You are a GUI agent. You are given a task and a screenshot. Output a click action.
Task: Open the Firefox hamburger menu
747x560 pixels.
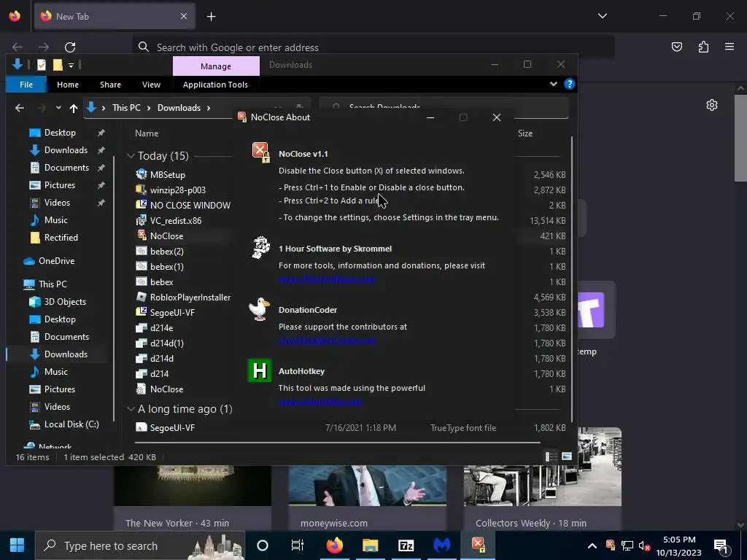coord(729,47)
